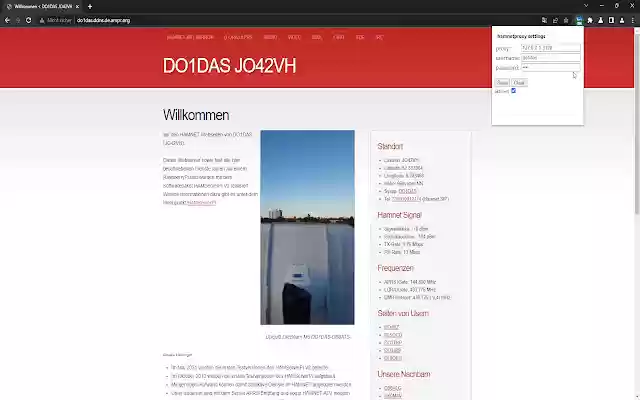Open the first link under Unsere Nachbarn

(393, 388)
